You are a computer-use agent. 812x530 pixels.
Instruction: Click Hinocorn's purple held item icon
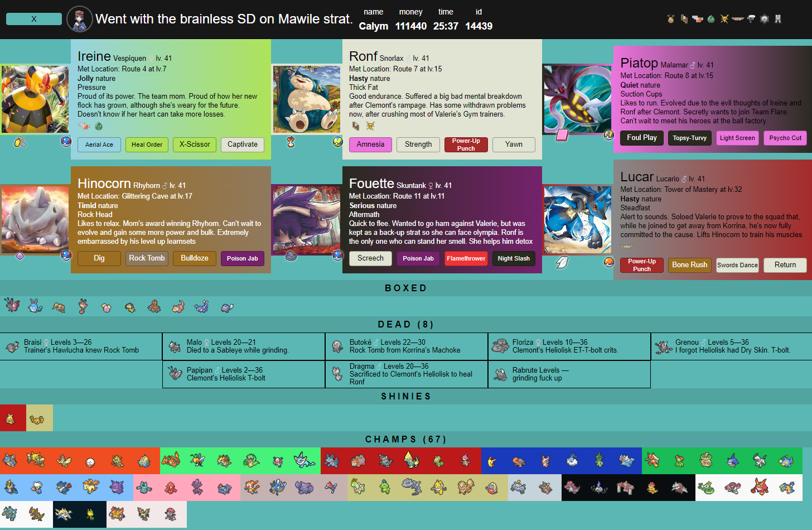point(20,256)
